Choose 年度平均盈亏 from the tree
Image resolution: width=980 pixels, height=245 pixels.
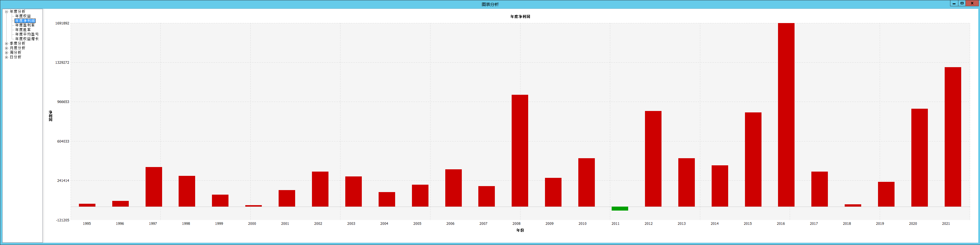point(26,34)
